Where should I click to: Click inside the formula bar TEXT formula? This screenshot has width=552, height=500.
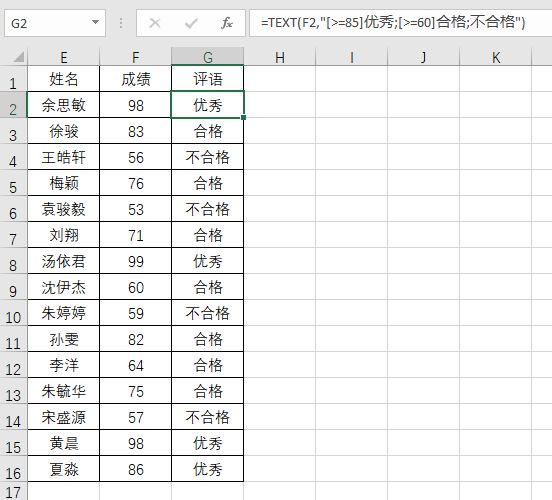click(393, 23)
